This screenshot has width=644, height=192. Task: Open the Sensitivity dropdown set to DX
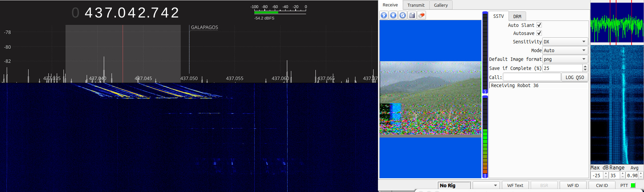tap(565, 42)
